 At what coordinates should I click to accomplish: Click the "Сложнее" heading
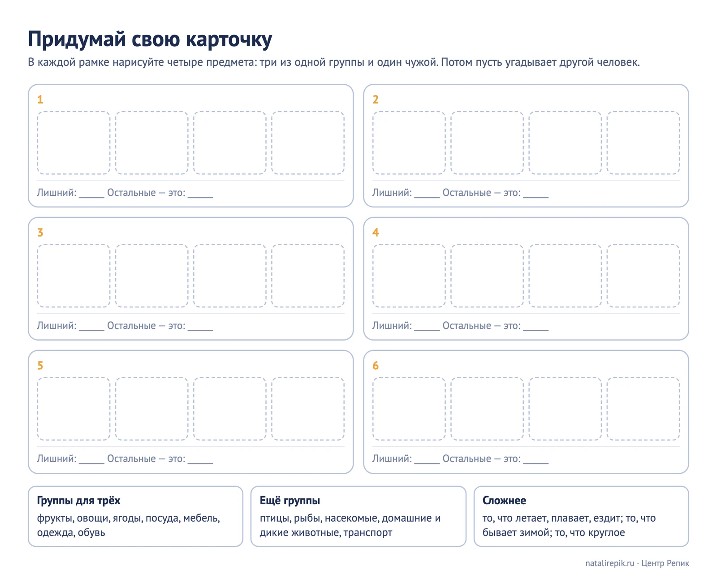pos(504,501)
